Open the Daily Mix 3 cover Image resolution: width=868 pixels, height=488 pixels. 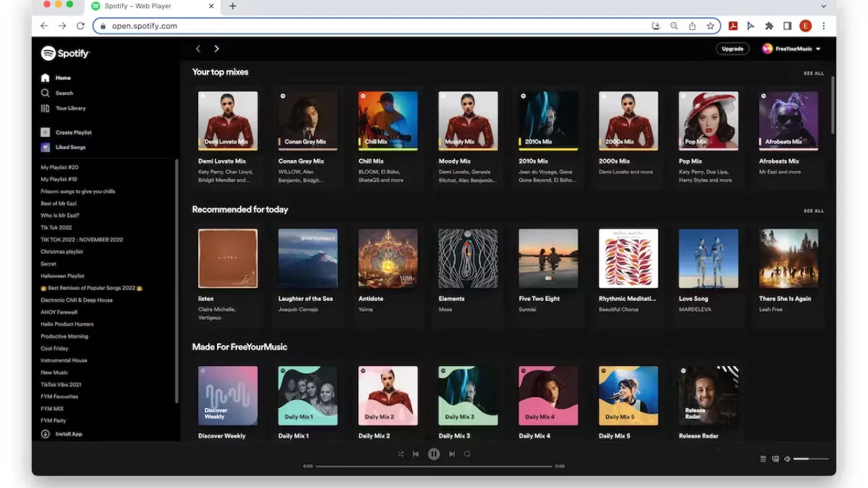tap(468, 396)
